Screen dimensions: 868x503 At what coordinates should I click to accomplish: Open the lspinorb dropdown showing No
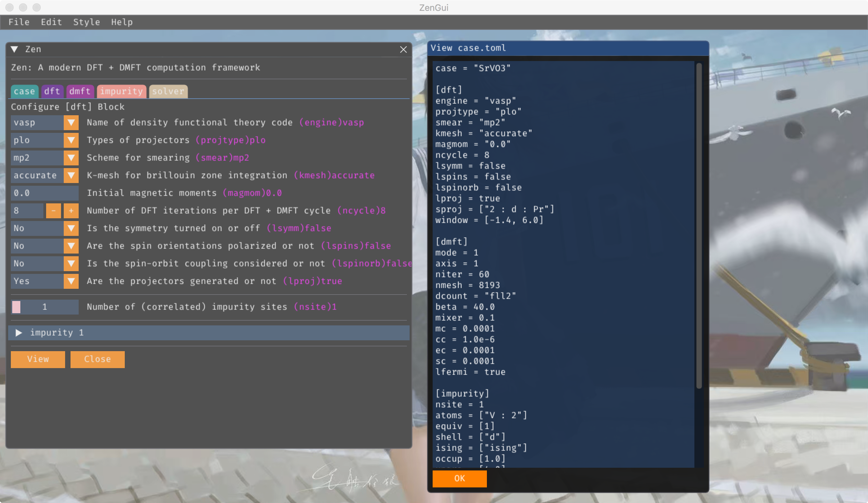(x=45, y=263)
